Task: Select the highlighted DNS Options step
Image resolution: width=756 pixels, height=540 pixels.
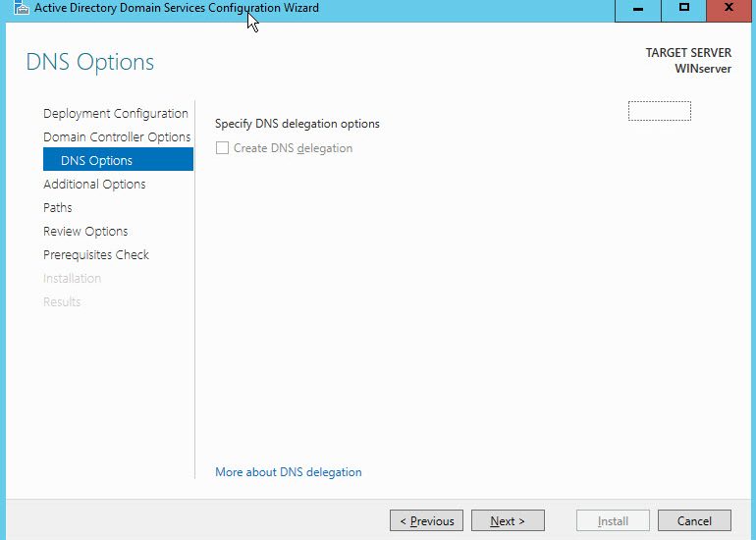Action: [x=118, y=160]
